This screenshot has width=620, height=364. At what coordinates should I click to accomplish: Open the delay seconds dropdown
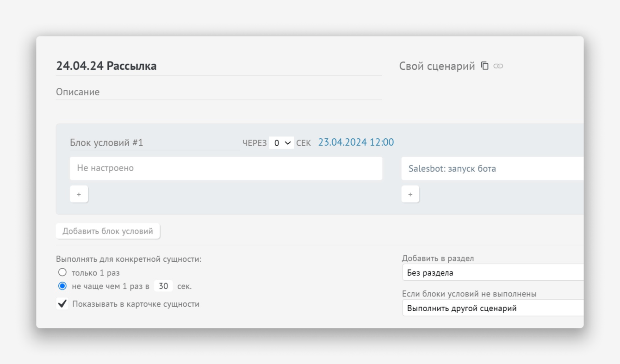pyautogui.click(x=281, y=143)
